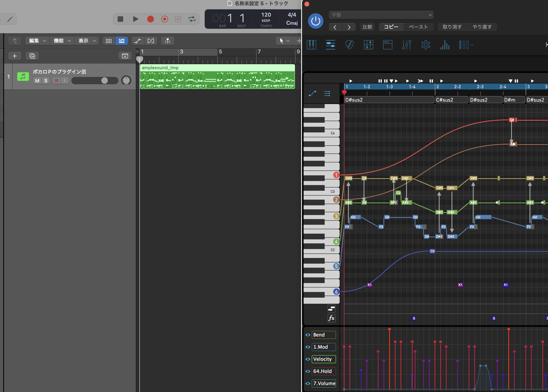
Task: Click the track volume slider
Action: 95,81
